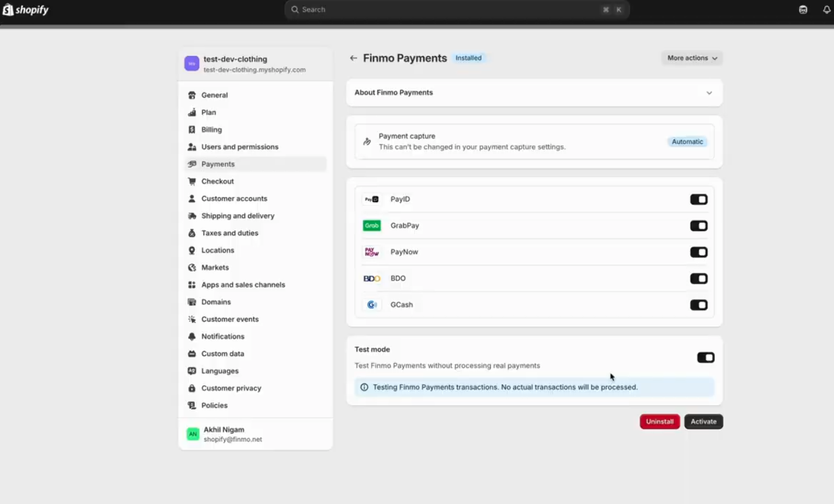Click the Custom data icon
Viewport: 834px width, 504px height.
[x=192, y=354]
